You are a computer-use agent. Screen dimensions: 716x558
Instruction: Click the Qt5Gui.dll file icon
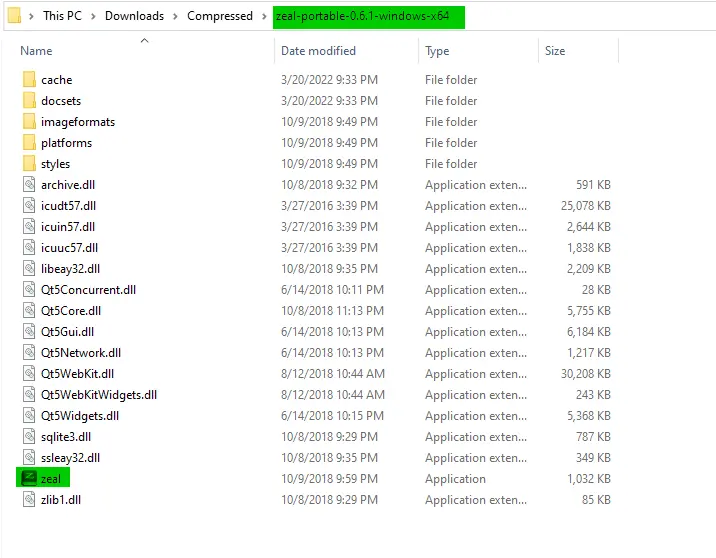tap(29, 332)
